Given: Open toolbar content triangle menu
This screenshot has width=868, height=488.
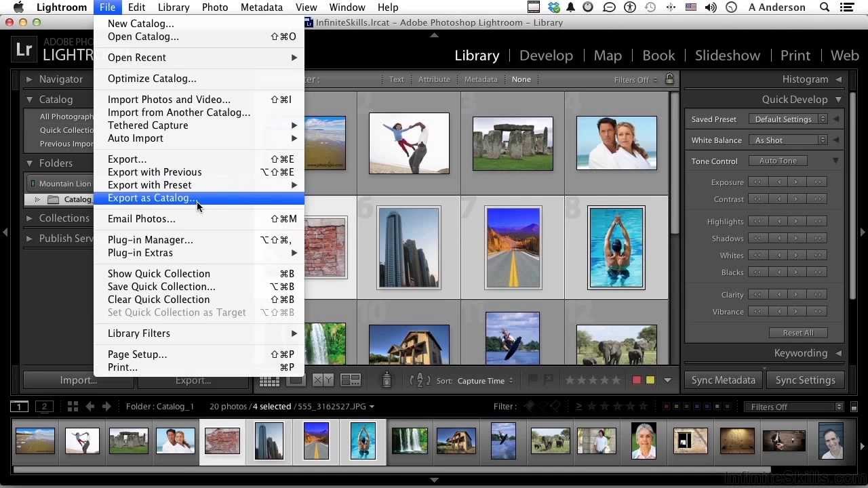Looking at the screenshot, I should [x=667, y=380].
